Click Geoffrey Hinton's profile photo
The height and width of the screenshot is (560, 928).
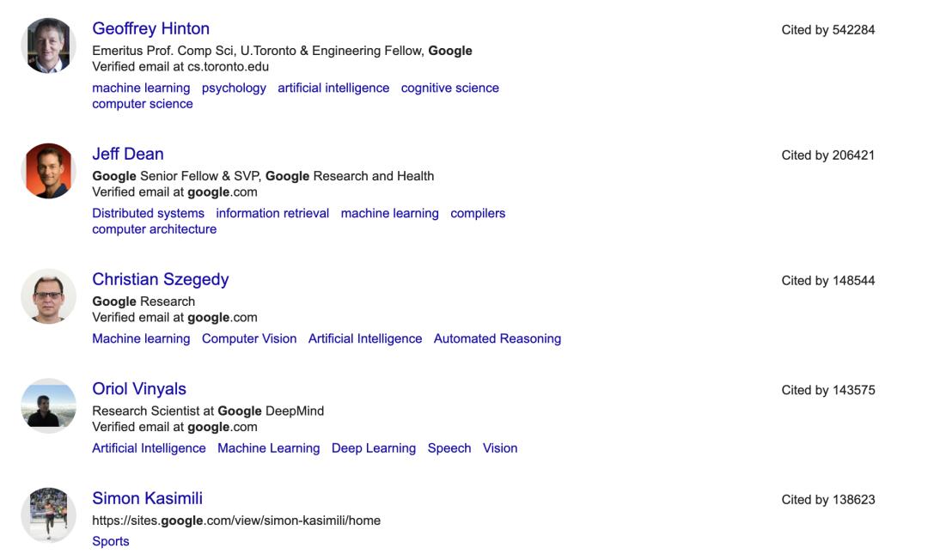(x=48, y=46)
